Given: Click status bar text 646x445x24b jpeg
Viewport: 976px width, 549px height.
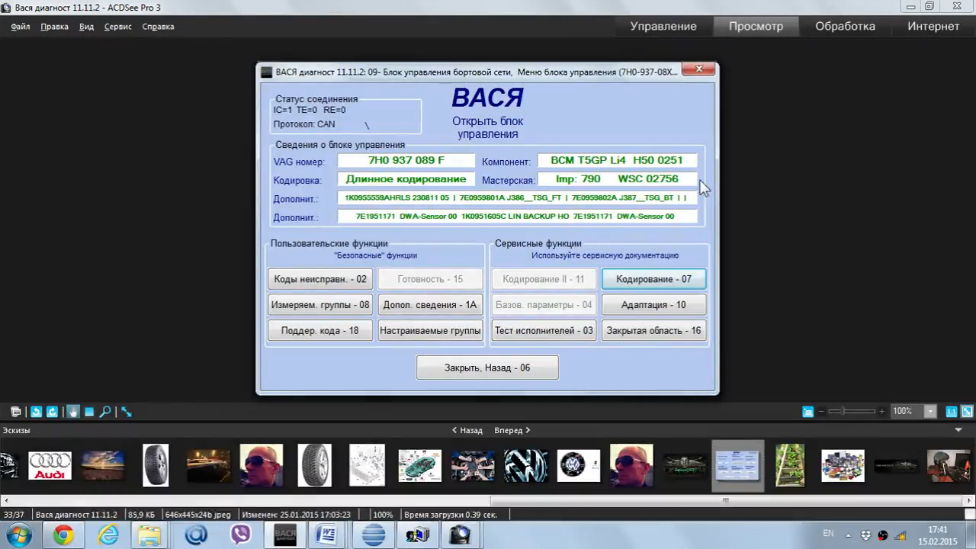Looking at the screenshot, I should [x=197, y=515].
